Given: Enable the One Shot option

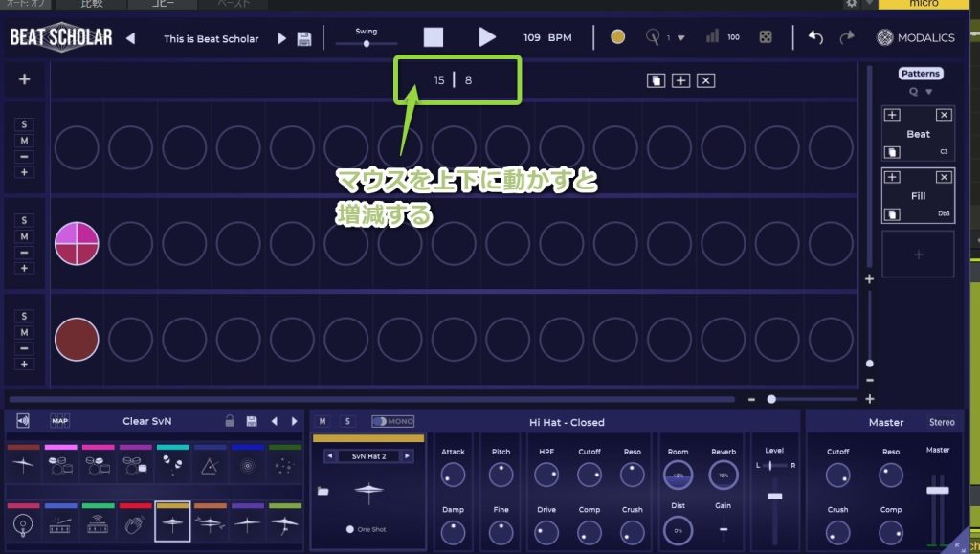Looking at the screenshot, I should tap(350, 529).
